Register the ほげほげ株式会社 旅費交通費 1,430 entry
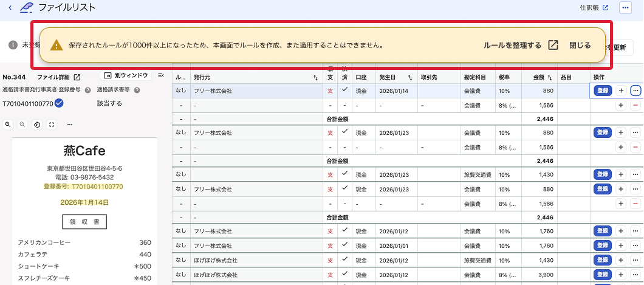644x285 pixels. 603,260
